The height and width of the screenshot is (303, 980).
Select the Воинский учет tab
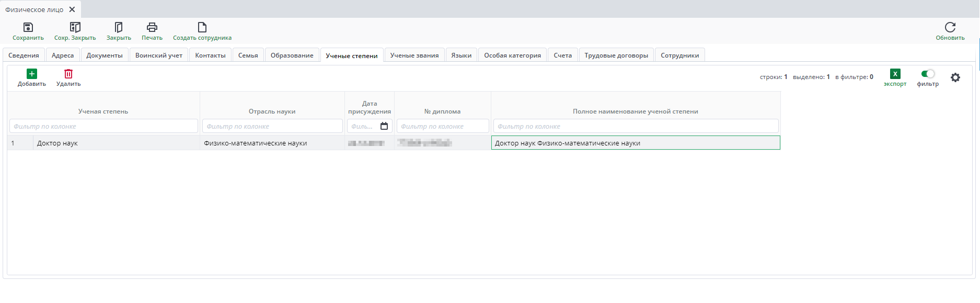coord(159,55)
